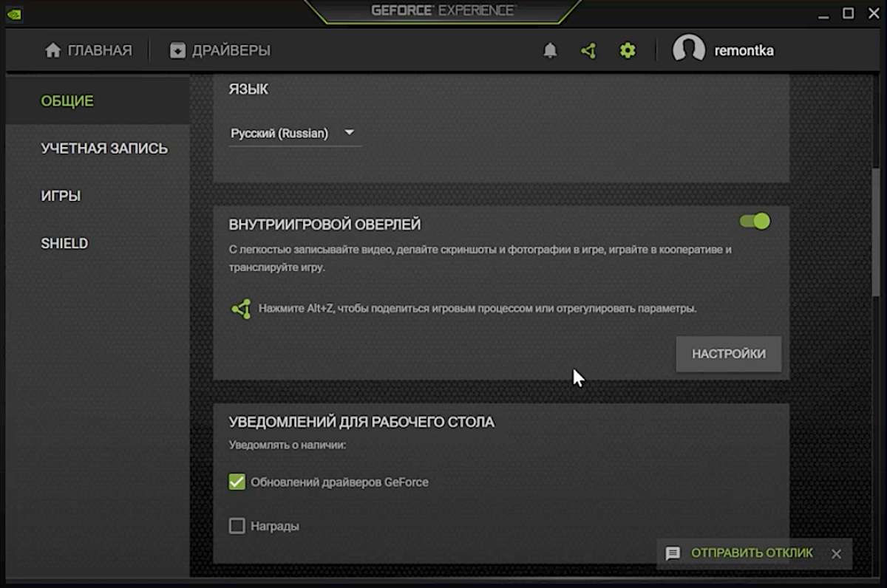The height and width of the screenshot is (588, 887).
Task: Click the Отправить отклик link
Action: pos(752,553)
